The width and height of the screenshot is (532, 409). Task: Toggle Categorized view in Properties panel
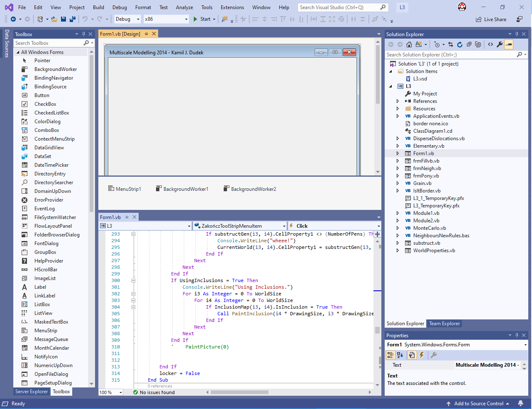390,355
